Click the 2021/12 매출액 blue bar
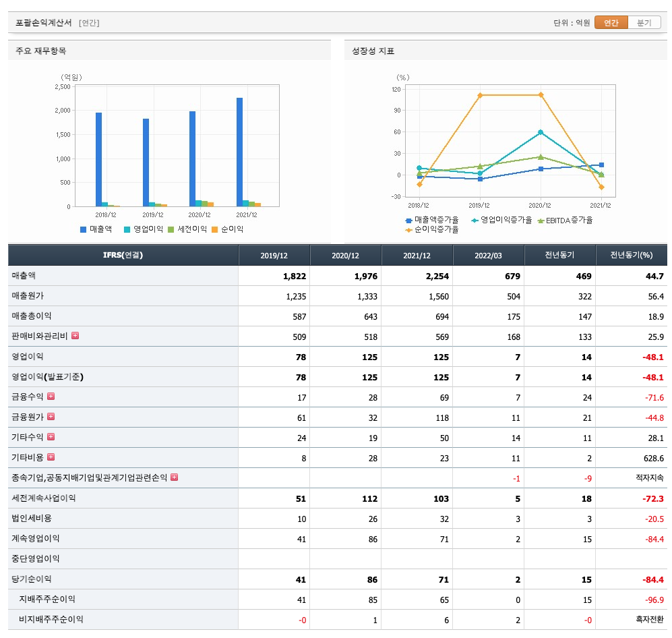Viewport: 672px width, 638px height. point(239,152)
